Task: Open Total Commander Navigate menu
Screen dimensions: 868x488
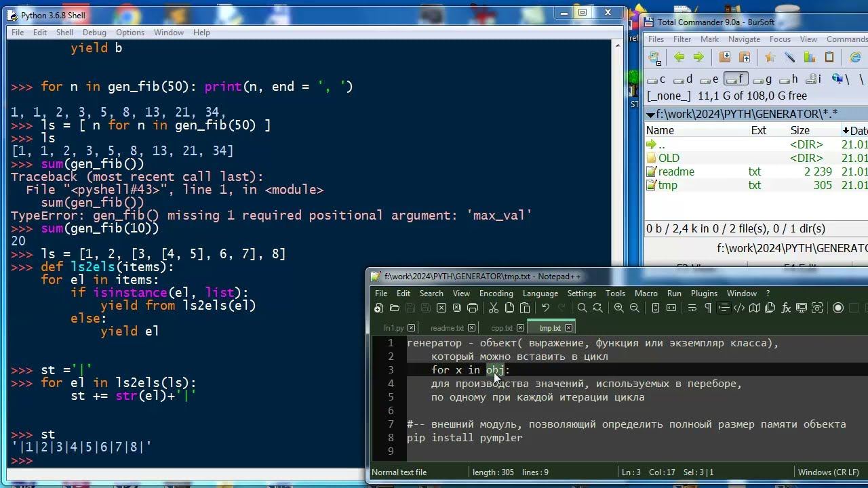Action: (x=744, y=39)
